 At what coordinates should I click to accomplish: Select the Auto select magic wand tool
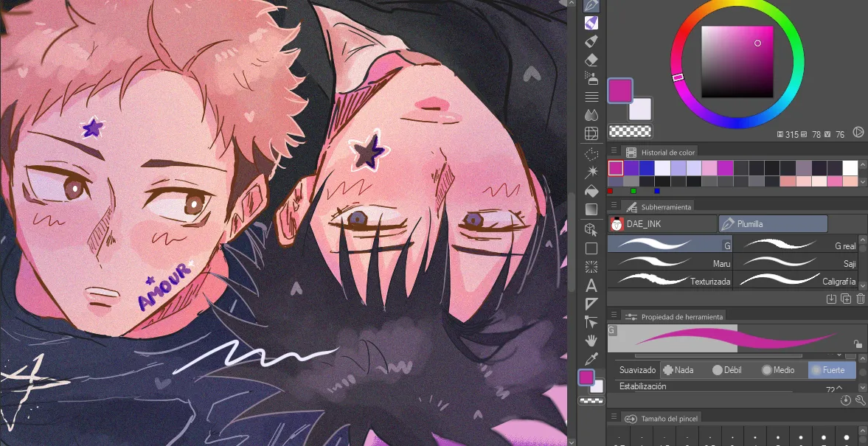click(x=591, y=172)
